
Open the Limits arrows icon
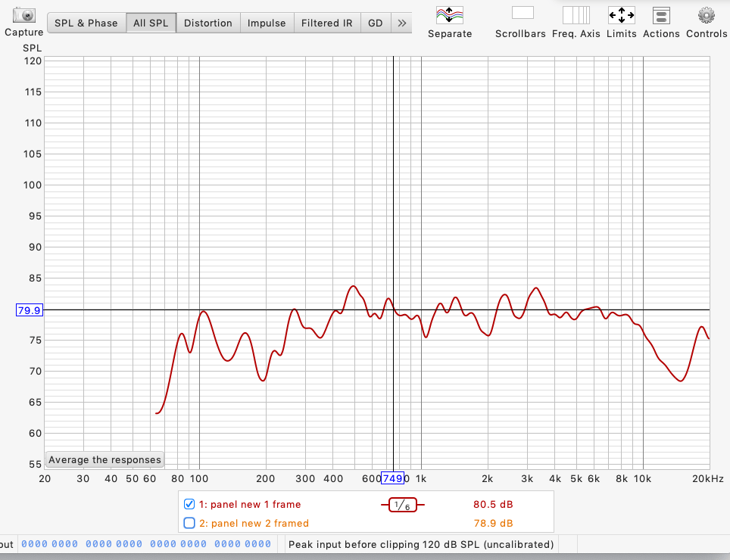(x=622, y=15)
